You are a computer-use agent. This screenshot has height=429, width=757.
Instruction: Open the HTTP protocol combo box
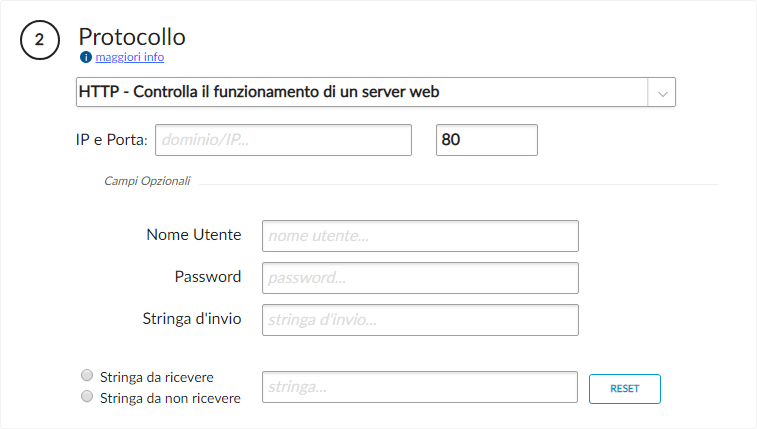coord(362,92)
